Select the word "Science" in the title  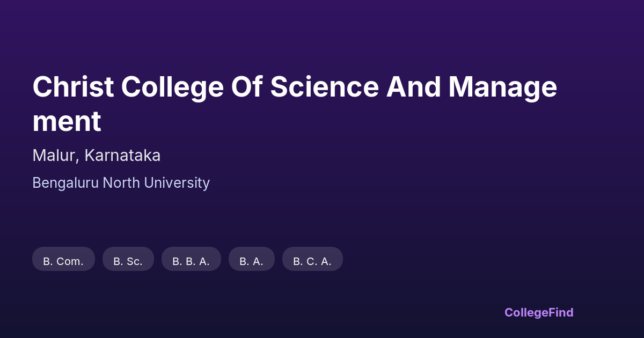click(x=324, y=87)
